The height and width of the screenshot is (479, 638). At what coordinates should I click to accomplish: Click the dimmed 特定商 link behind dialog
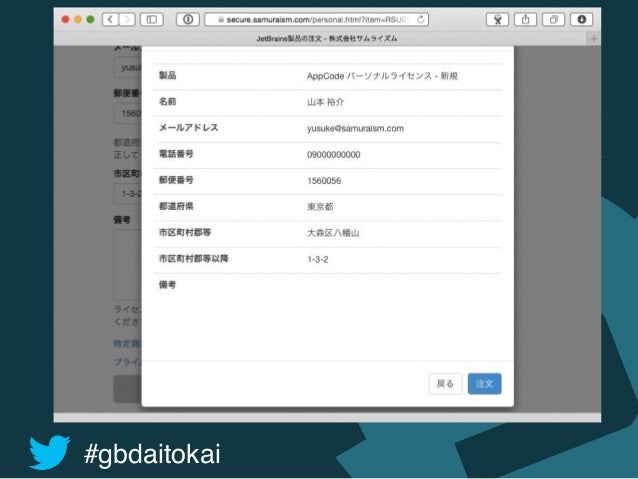[x=127, y=343]
